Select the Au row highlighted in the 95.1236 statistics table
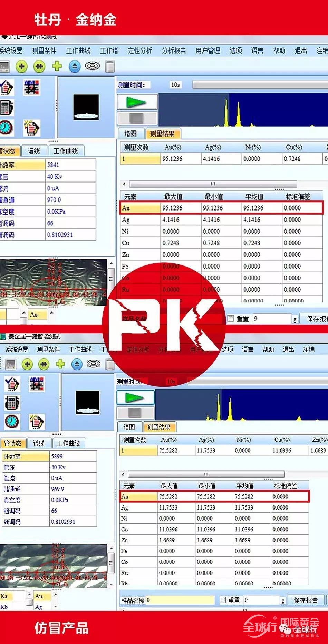The width and height of the screenshot is (328, 644). 221,208
